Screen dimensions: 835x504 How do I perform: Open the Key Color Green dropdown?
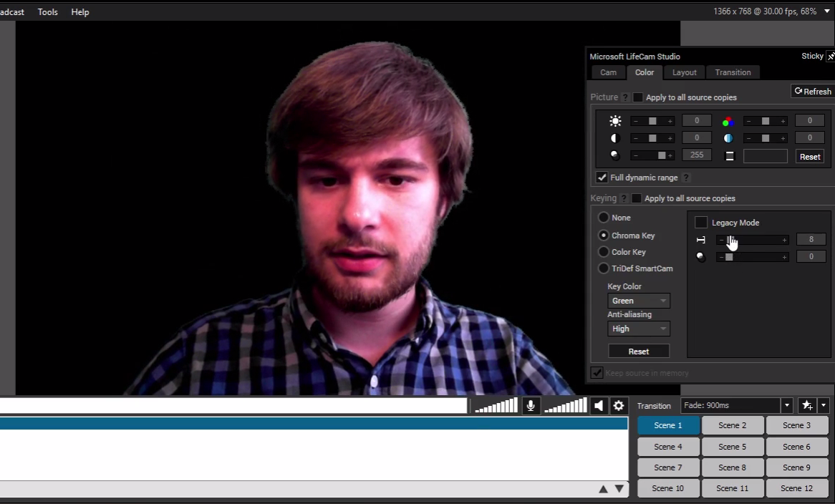(x=638, y=301)
